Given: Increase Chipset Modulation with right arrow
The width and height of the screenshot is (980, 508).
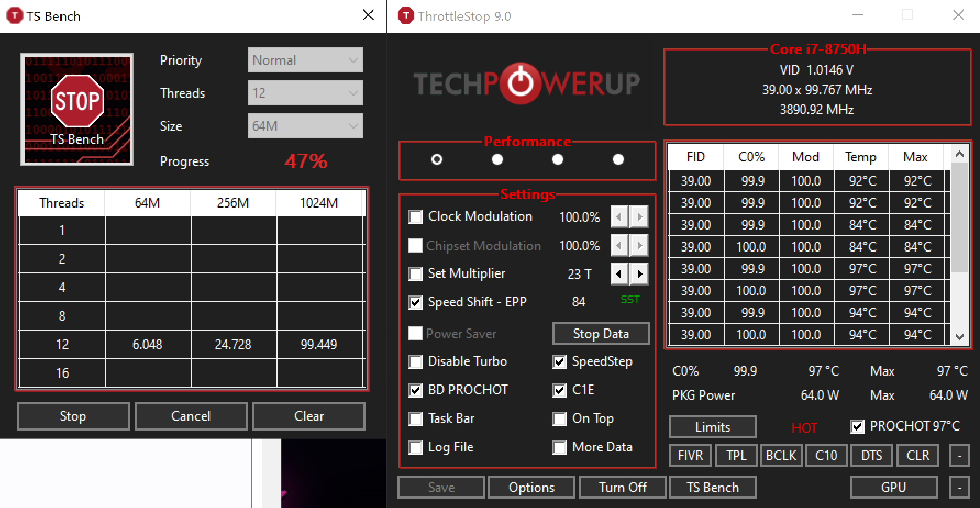Looking at the screenshot, I should pos(639,245).
